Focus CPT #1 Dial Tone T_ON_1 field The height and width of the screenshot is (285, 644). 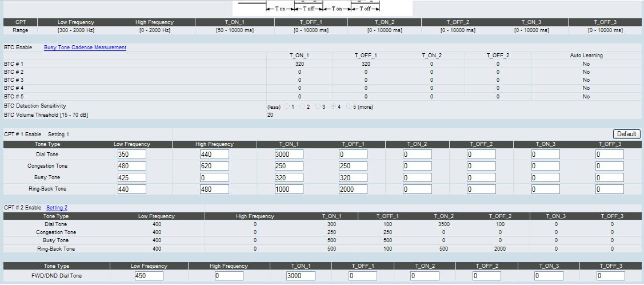point(289,155)
